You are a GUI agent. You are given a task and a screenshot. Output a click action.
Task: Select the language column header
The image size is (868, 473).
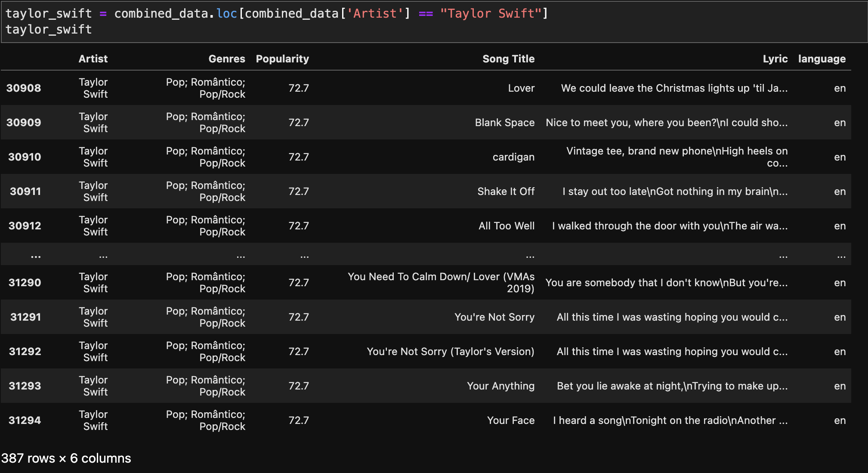(x=822, y=59)
